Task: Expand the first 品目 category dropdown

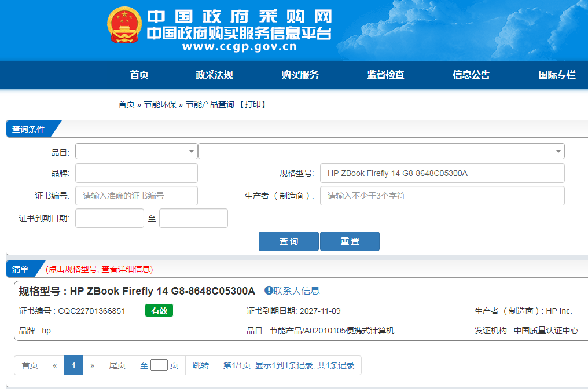Action: [x=137, y=151]
